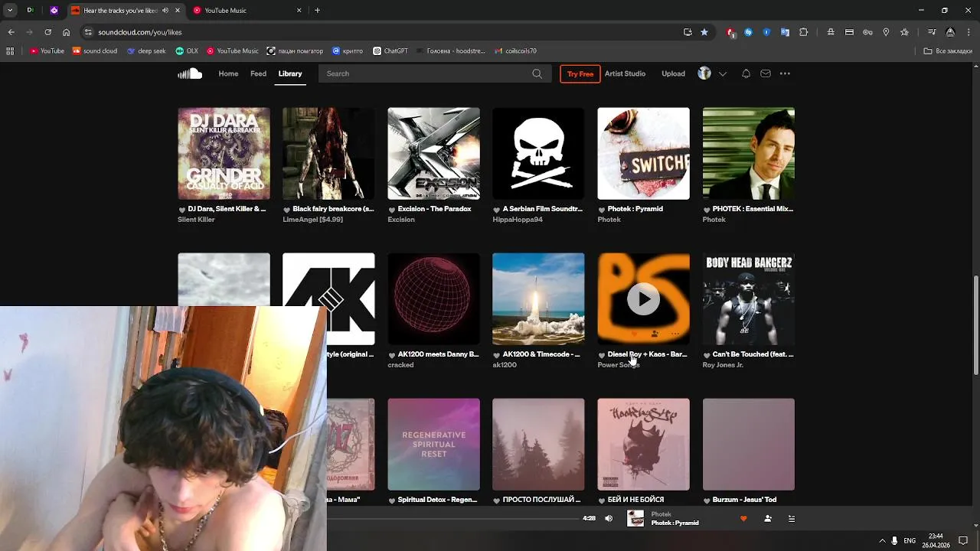The height and width of the screenshot is (551, 980).
Task: Go to the Feed tab
Action: pos(259,73)
